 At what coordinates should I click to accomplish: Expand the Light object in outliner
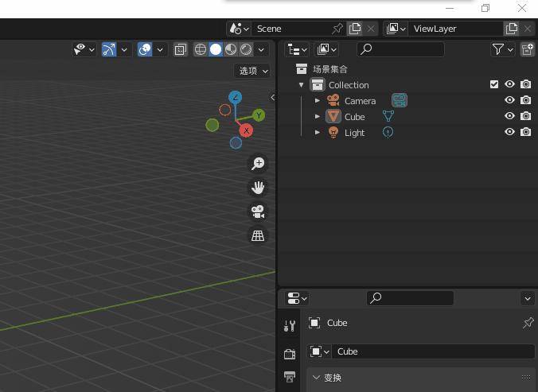[318, 132]
